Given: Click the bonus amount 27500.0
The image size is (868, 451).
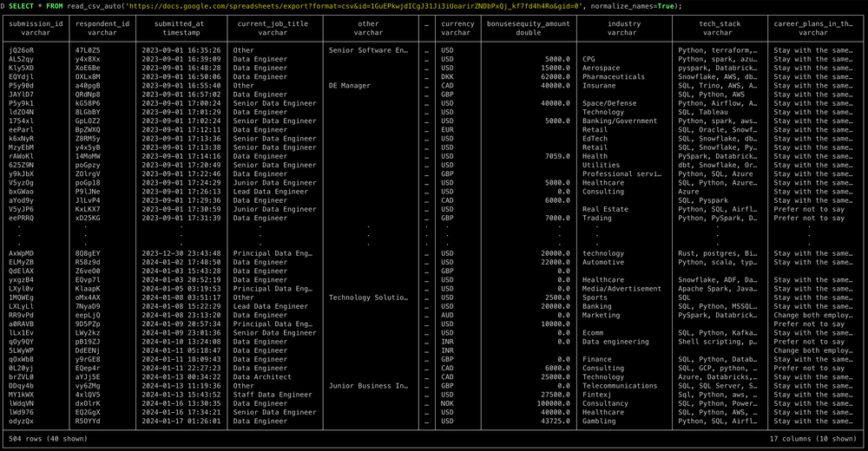Looking at the screenshot, I should click(x=556, y=395).
